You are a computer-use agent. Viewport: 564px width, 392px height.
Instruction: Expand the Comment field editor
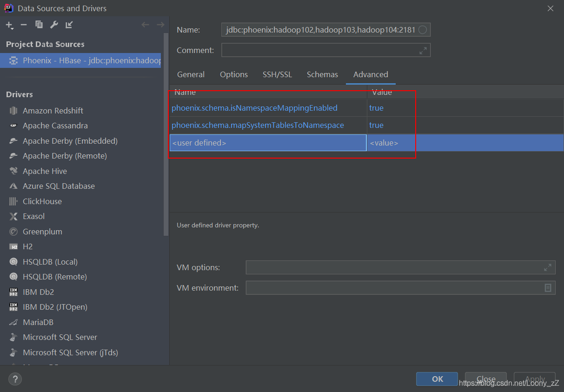point(423,51)
